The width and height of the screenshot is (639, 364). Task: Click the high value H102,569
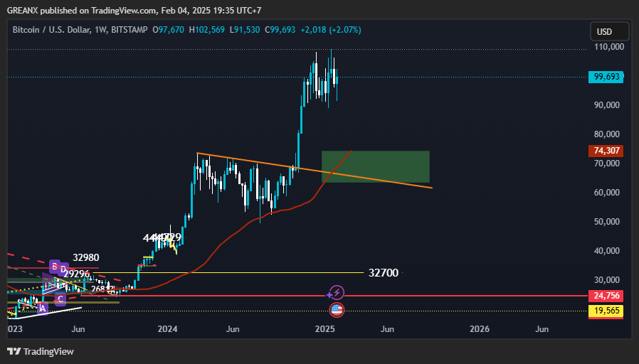click(x=206, y=30)
